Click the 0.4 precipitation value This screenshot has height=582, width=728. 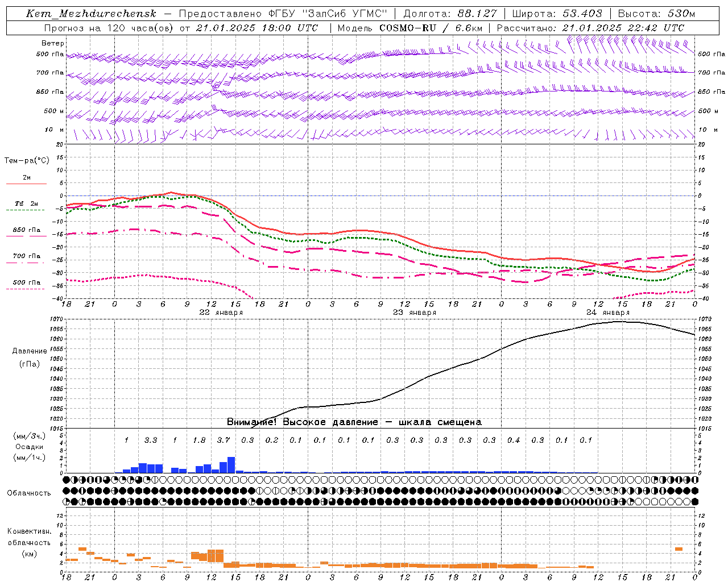(x=514, y=440)
